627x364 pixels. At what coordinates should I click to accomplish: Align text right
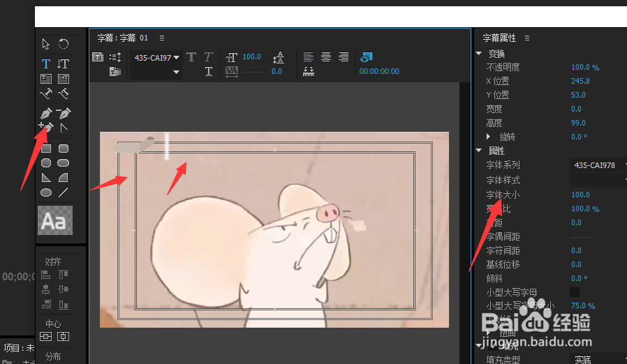344,57
